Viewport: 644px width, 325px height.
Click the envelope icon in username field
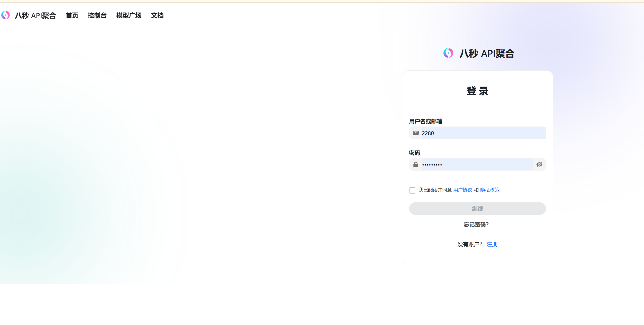pyautogui.click(x=416, y=133)
